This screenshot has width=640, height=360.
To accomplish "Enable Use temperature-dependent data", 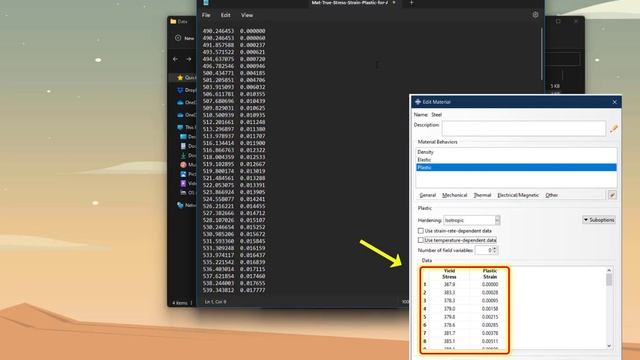I will [x=420, y=240].
